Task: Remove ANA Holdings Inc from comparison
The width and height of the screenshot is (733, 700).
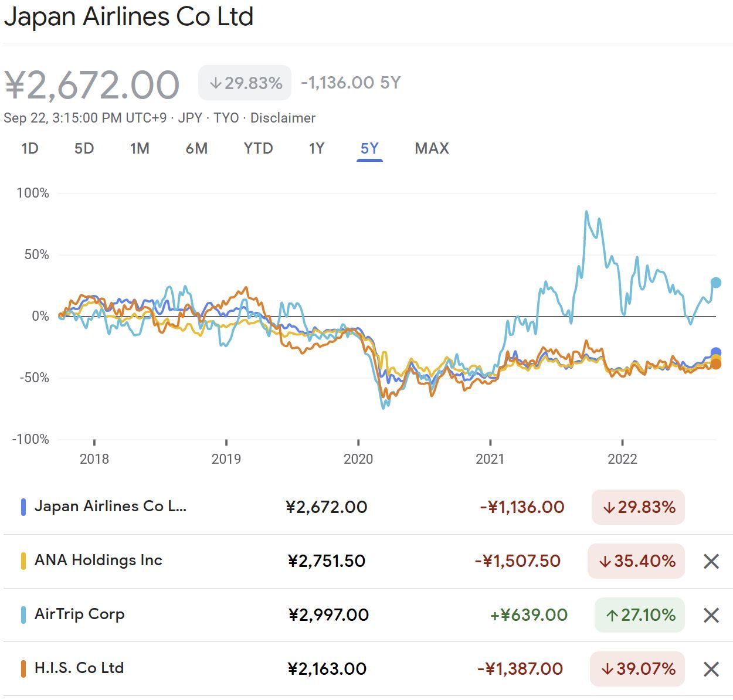Action: click(x=711, y=562)
